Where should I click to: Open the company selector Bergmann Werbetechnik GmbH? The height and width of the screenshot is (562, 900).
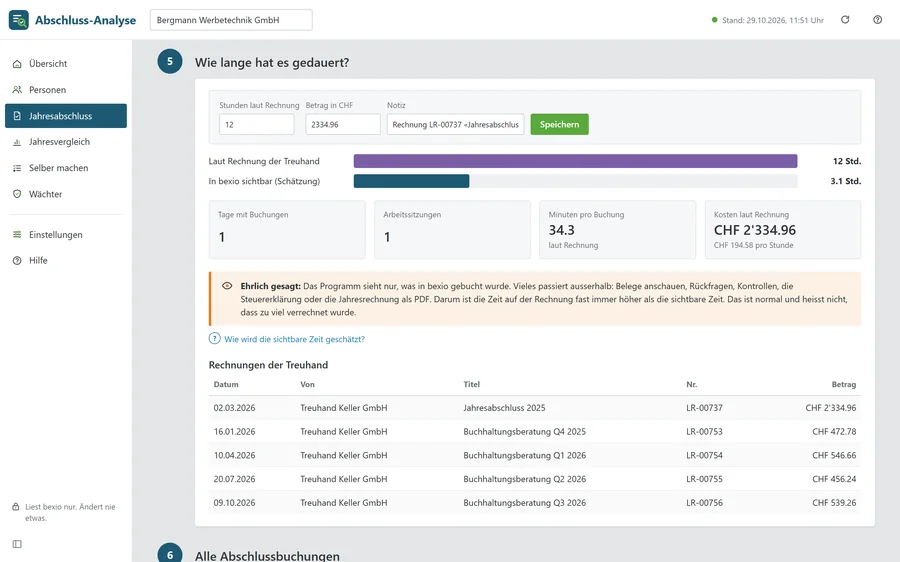[x=231, y=20]
